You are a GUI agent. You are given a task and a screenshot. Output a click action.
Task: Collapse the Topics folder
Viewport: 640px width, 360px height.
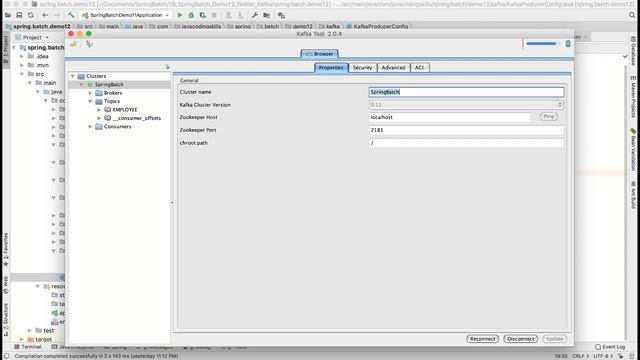[x=90, y=101]
